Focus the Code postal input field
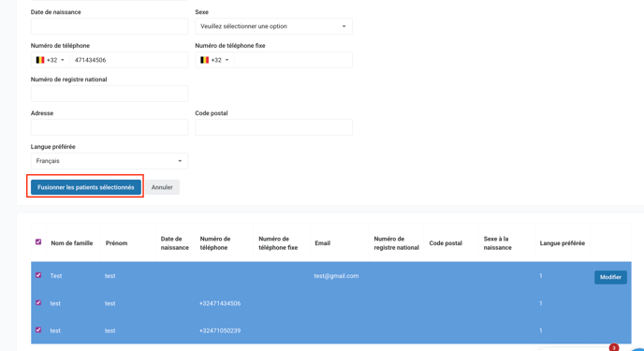Screen dimensions: 644x351 coord(273,127)
